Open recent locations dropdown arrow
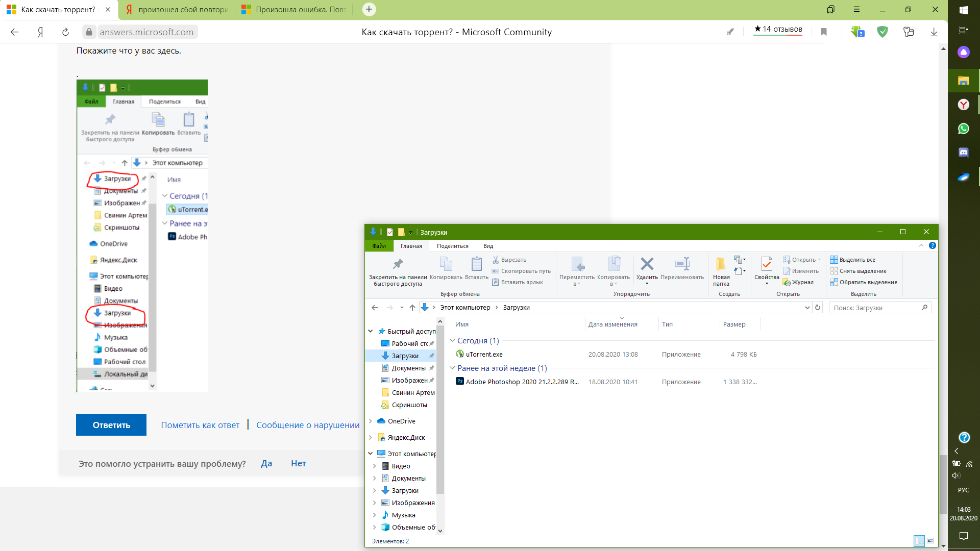This screenshot has width=980, height=551. [x=402, y=308]
